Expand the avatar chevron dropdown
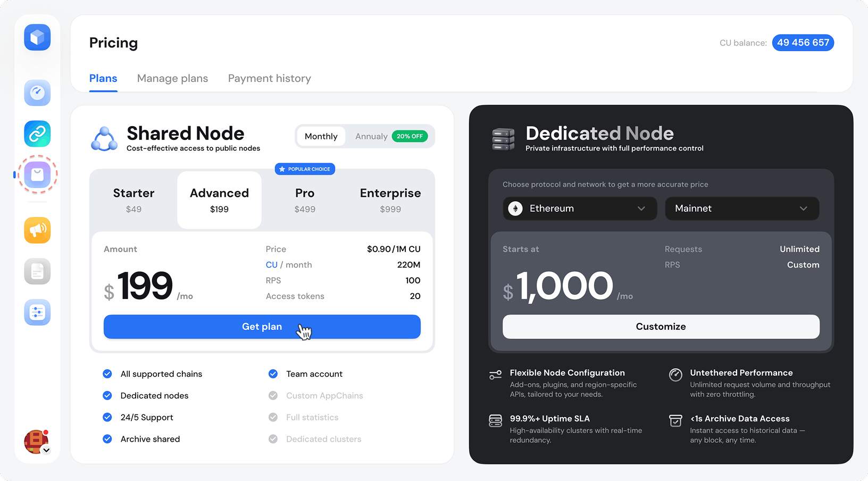 46,450
